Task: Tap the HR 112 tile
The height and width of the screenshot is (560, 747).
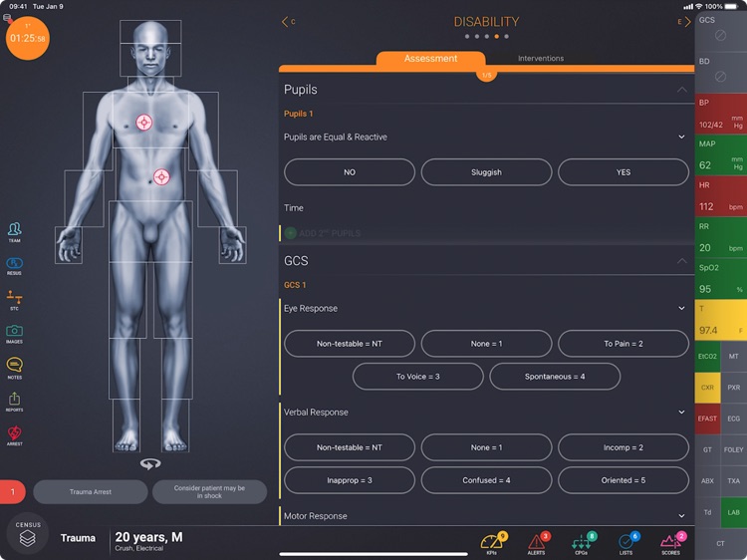Action: [721, 196]
